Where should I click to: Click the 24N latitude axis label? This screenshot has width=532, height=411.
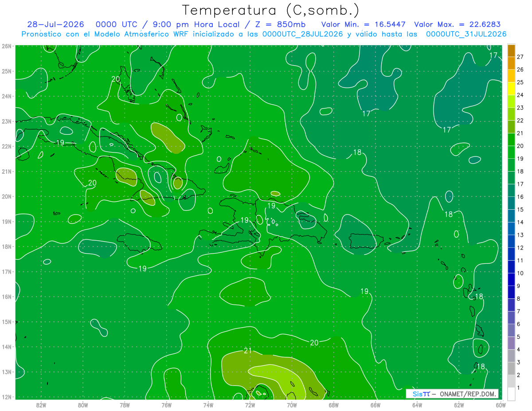[6, 96]
